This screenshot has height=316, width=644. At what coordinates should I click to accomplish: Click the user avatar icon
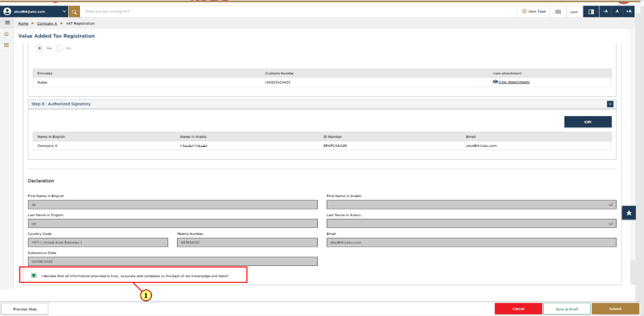(x=7, y=11)
